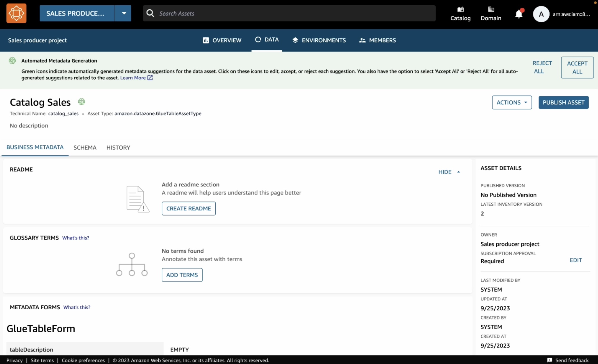Screen dimensions: 598x364
Task: Click the ADD TERMS button
Action: click(x=182, y=275)
